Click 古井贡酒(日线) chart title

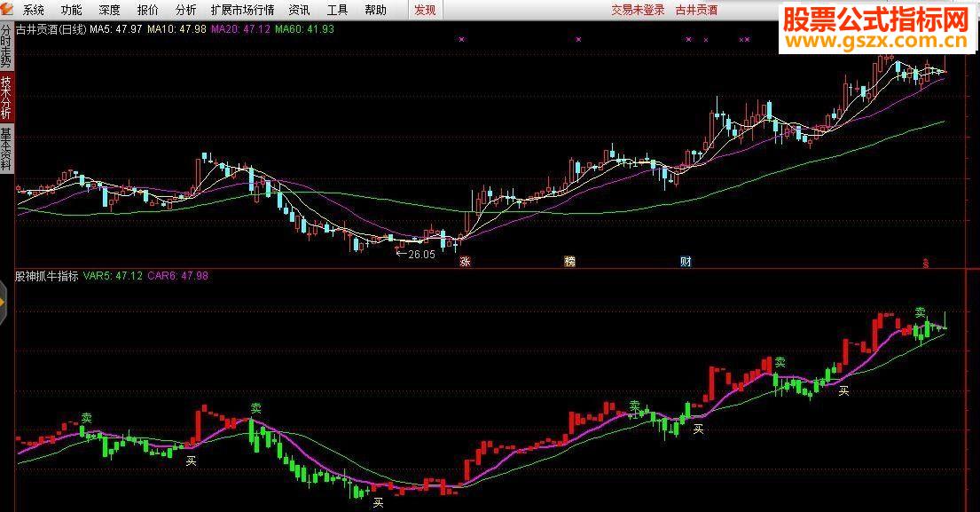tap(51, 28)
